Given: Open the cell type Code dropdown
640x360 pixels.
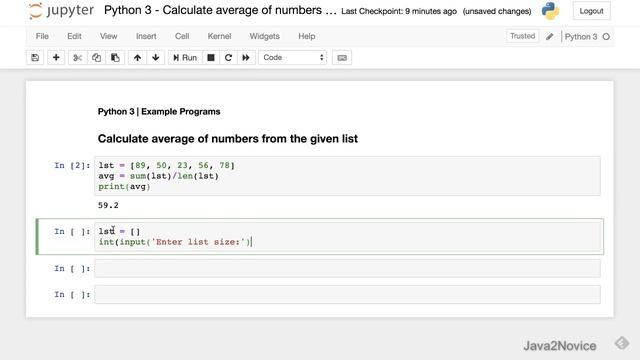Looking at the screenshot, I should point(293,58).
